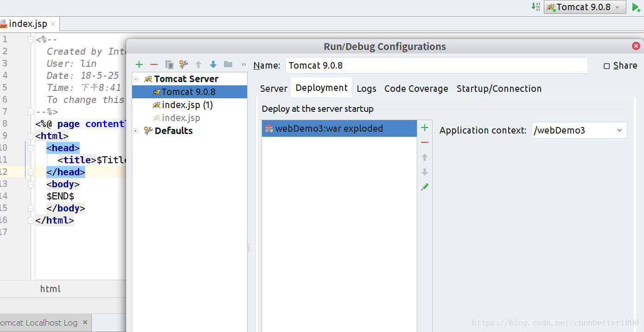Close the index.jsp editor tab
644x332 pixels.
pos(53,24)
